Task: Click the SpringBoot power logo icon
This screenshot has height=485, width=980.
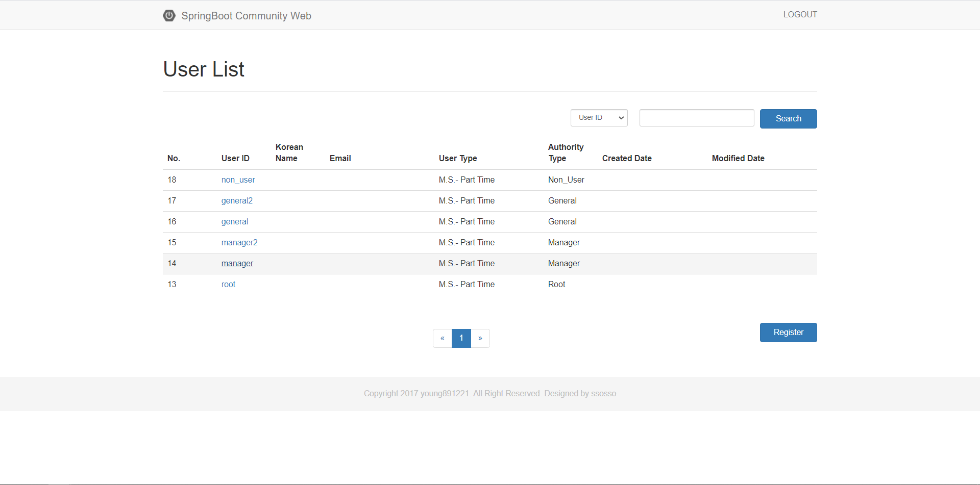Action: [169, 15]
